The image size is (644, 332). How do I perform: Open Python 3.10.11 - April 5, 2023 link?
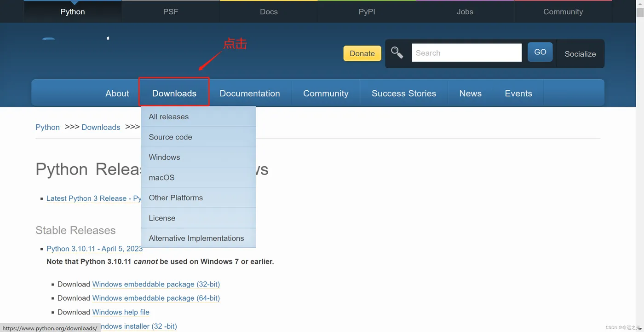94,249
